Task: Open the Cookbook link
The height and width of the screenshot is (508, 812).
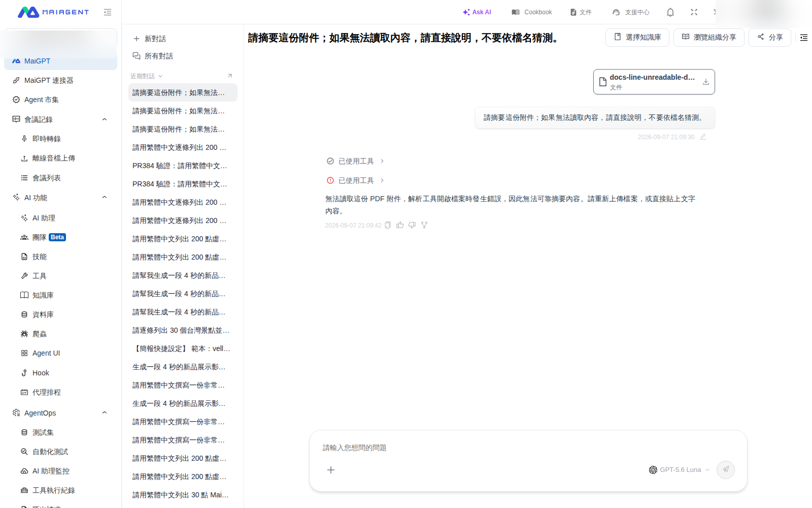Action: [532, 12]
